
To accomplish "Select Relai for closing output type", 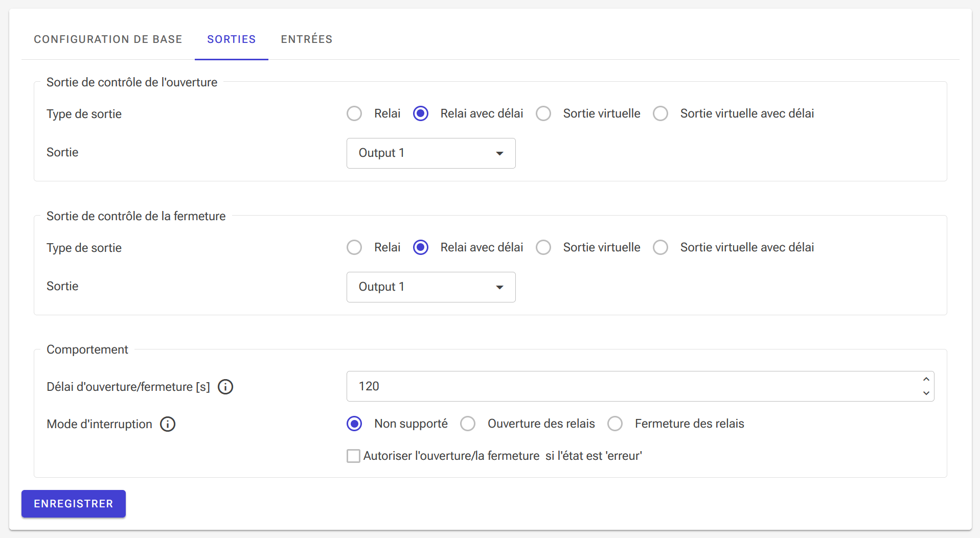I will tap(354, 247).
